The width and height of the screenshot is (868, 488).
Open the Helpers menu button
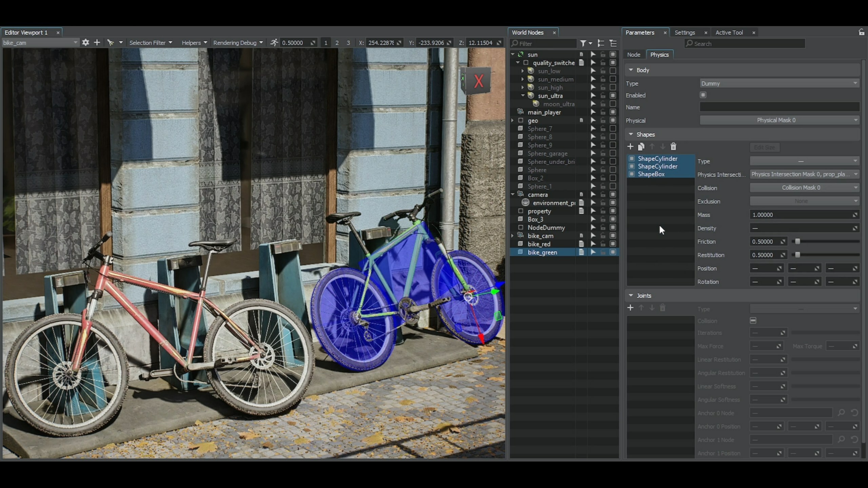pyautogui.click(x=194, y=43)
